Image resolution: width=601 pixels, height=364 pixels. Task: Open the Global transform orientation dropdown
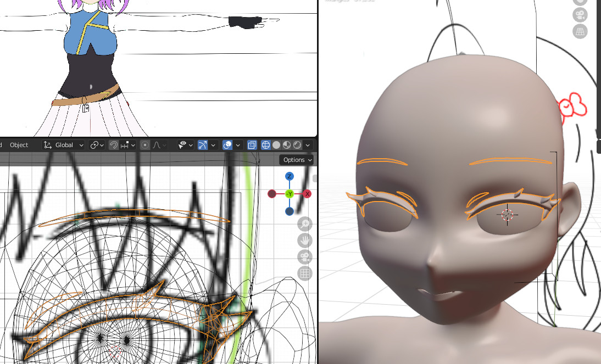64,145
